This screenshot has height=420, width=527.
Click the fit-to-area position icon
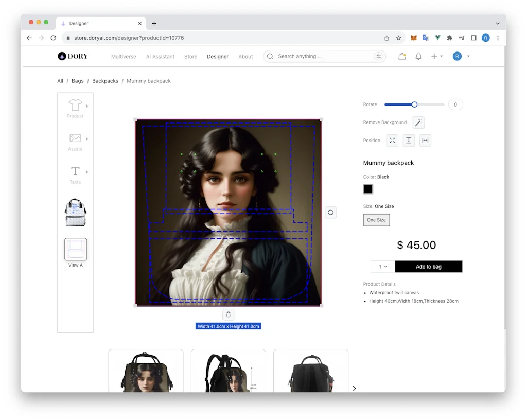pos(392,141)
